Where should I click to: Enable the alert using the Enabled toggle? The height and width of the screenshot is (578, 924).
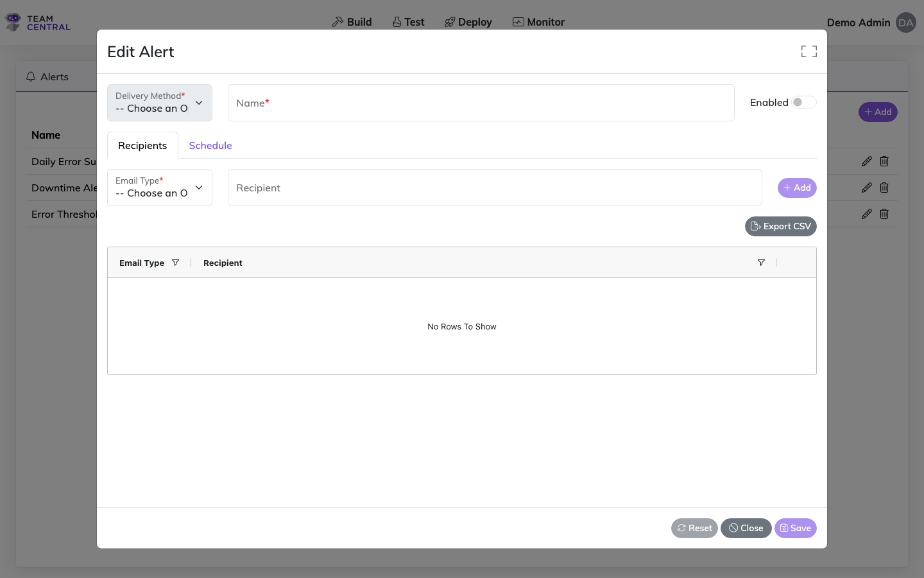(803, 102)
